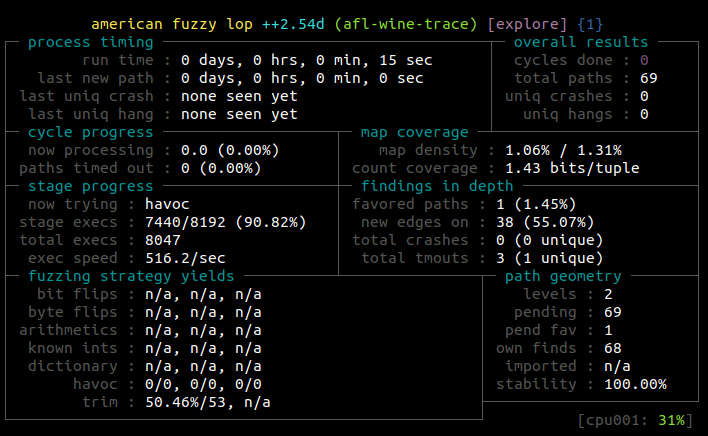Click count coverage '1.43 bits/tuple'
The height and width of the screenshot is (436, 708).
(572, 168)
